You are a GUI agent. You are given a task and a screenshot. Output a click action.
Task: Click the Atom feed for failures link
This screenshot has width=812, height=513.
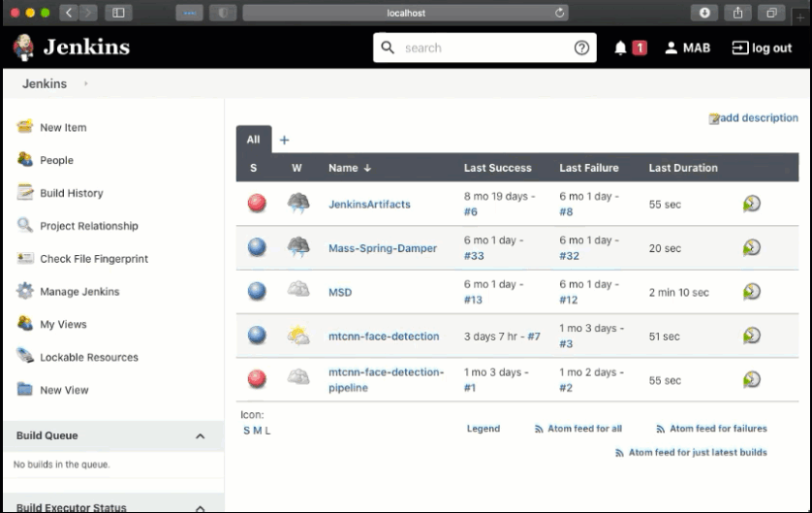point(717,429)
